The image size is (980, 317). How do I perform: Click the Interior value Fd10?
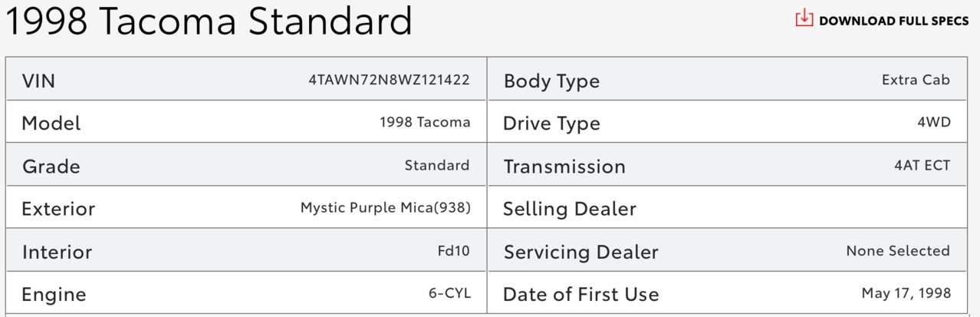tap(453, 250)
